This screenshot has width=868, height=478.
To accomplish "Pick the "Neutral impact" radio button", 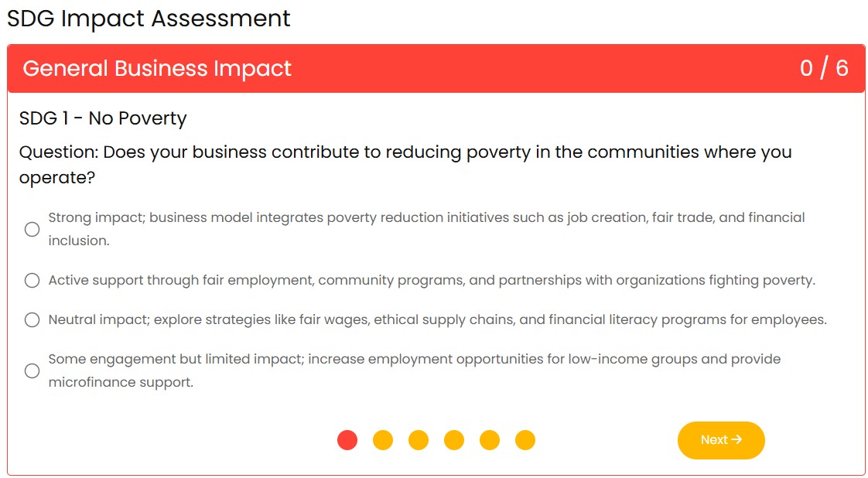I will click(32, 319).
